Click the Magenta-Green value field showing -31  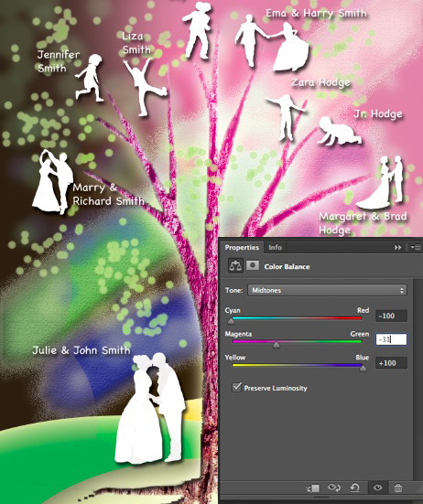tap(391, 339)
